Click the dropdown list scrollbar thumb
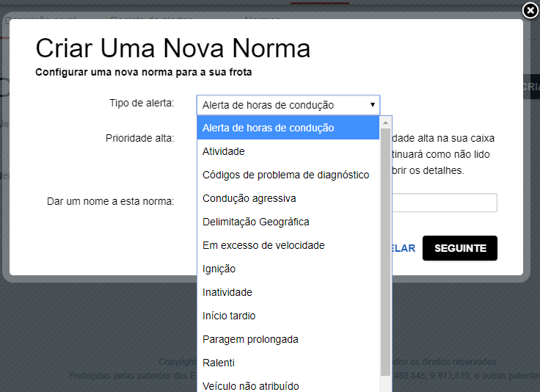The height and width of the screenshot is (392, 540). (385, 252)
